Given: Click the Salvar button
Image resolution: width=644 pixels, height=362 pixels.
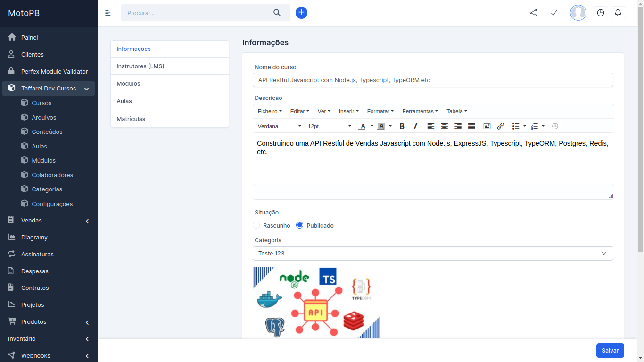Looking at the screenshot, I should pos(610,350).
